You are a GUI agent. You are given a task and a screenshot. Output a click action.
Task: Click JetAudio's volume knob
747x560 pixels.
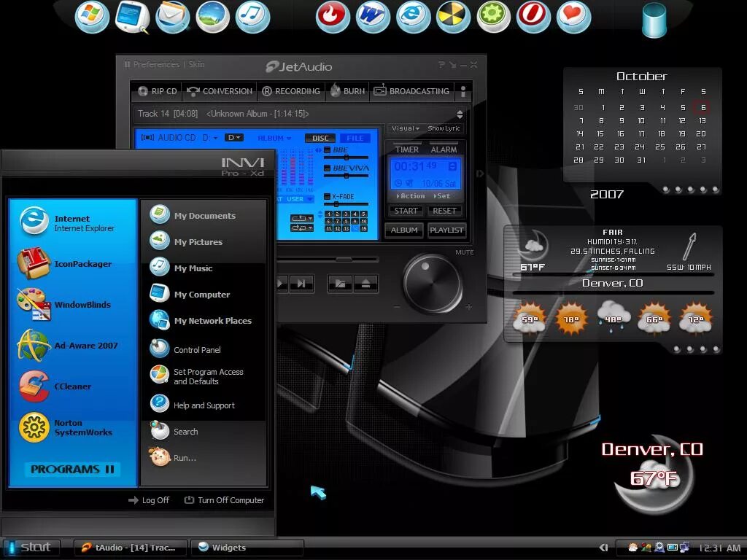[432, 284]
